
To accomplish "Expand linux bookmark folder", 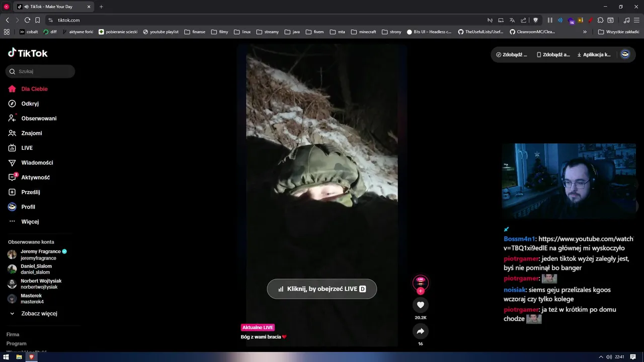I will [x=243, y=32].
